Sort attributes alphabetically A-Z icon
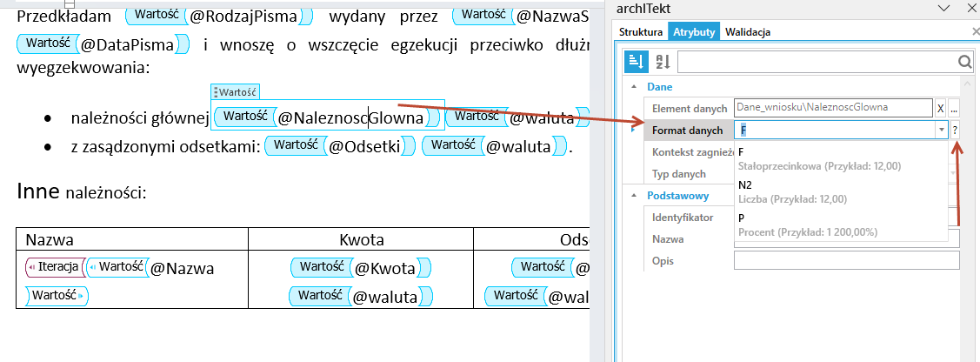This screenshot has height=362, width=980. point(662,61)
